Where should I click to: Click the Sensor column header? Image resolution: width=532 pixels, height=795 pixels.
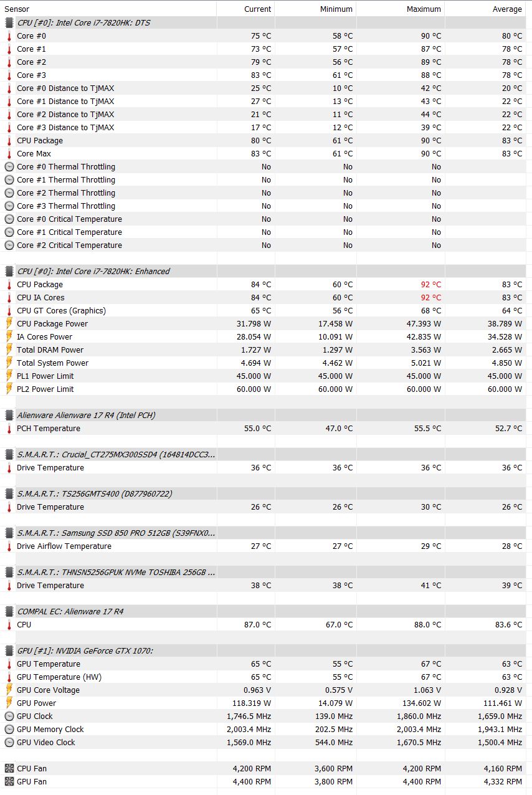click(x=17, y=9)
